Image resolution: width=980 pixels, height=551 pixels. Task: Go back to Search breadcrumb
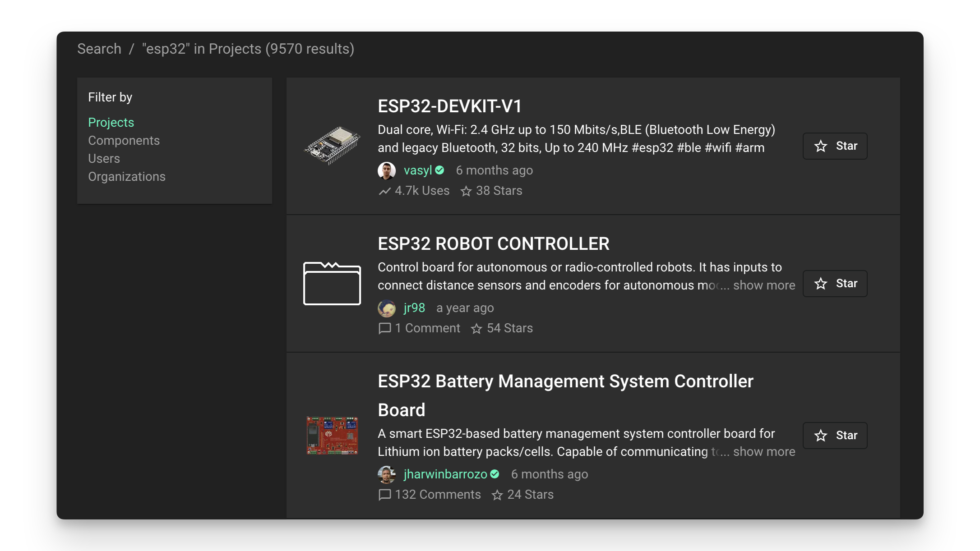[x=99, y=49]
